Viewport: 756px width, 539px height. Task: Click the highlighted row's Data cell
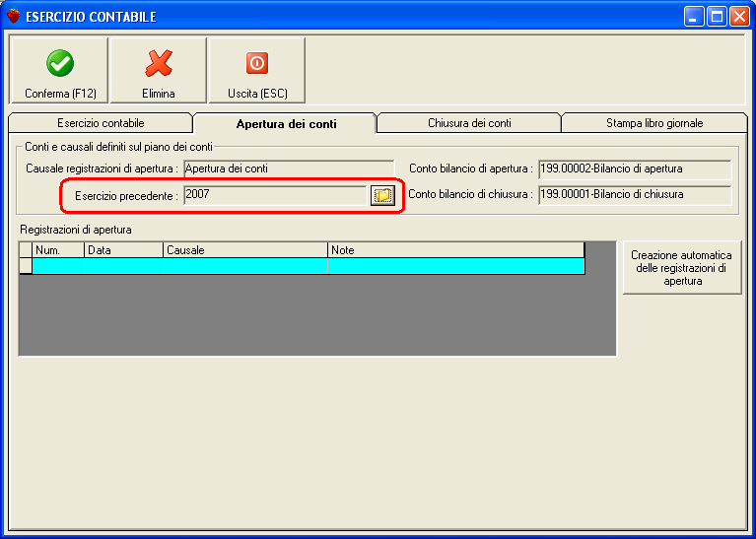[124, 266]
